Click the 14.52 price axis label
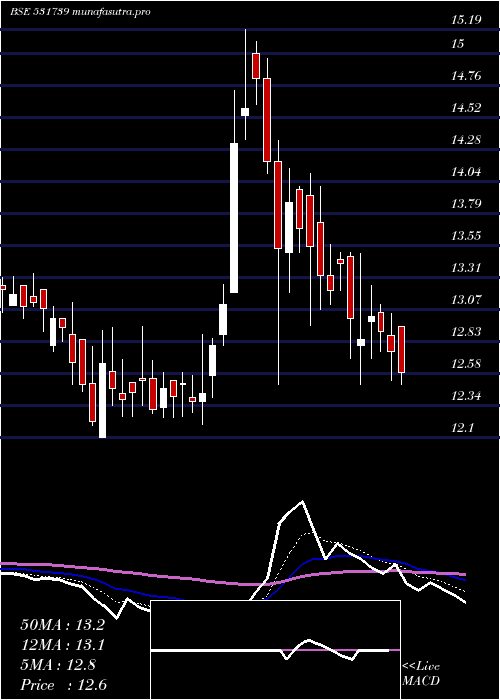The width and height of the screenshot is (500, 700). pos(466,108)
